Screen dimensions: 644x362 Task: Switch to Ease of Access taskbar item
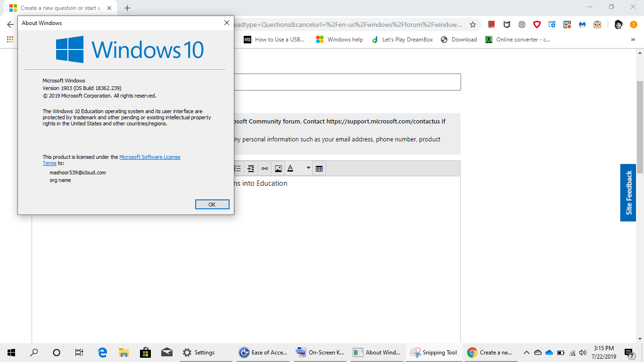click(263, 353)
